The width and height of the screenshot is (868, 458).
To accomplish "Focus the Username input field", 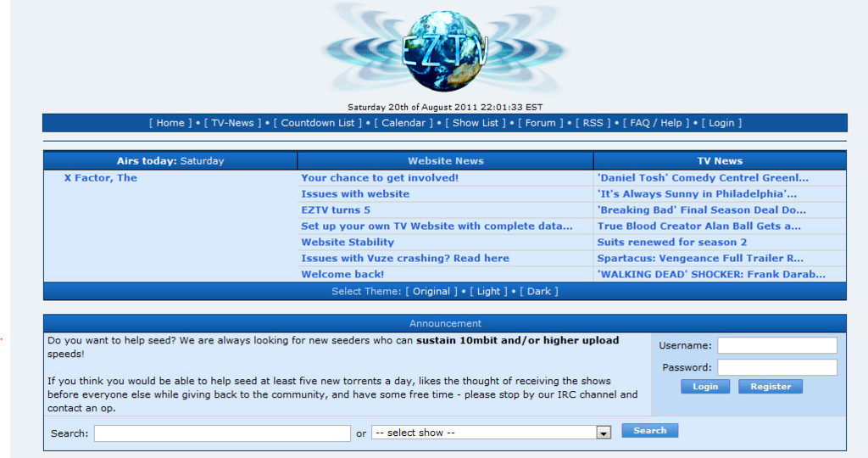I will pos(777,345).
